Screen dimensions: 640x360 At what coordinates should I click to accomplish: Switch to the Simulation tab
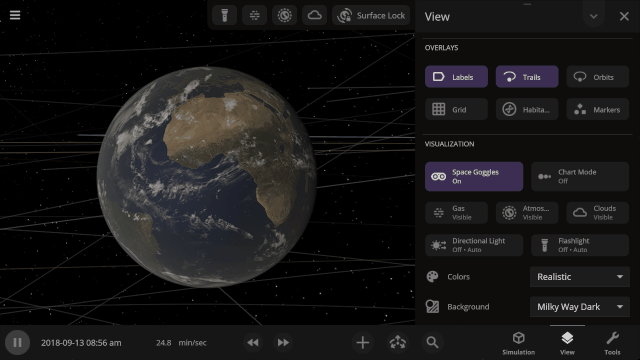click(x=518, y=343)
